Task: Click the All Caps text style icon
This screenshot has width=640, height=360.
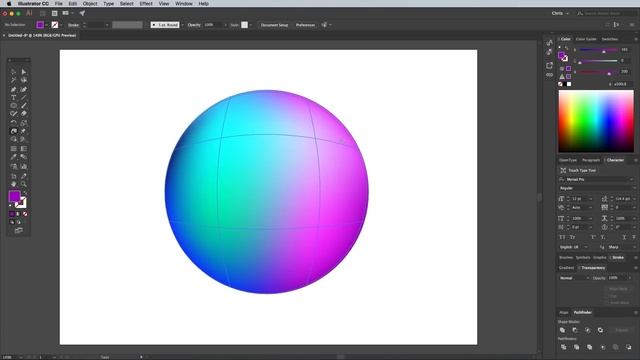Action: click(562, 237)
